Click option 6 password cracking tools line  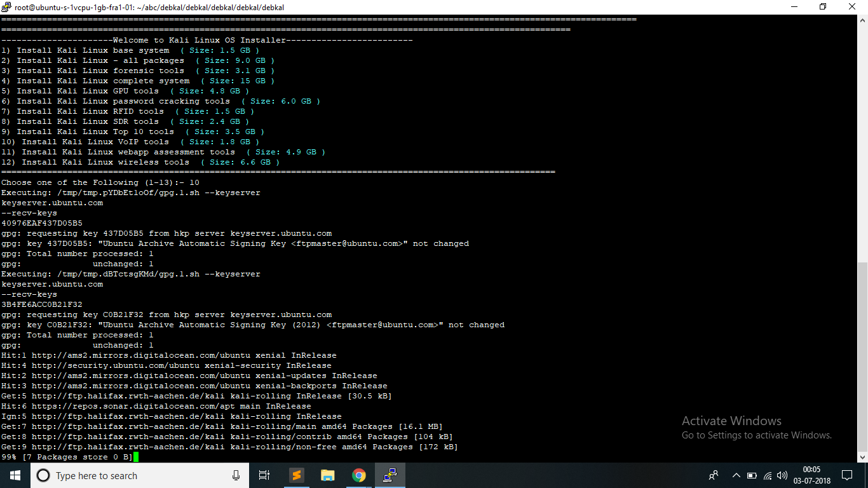click(x=161, y=101)
